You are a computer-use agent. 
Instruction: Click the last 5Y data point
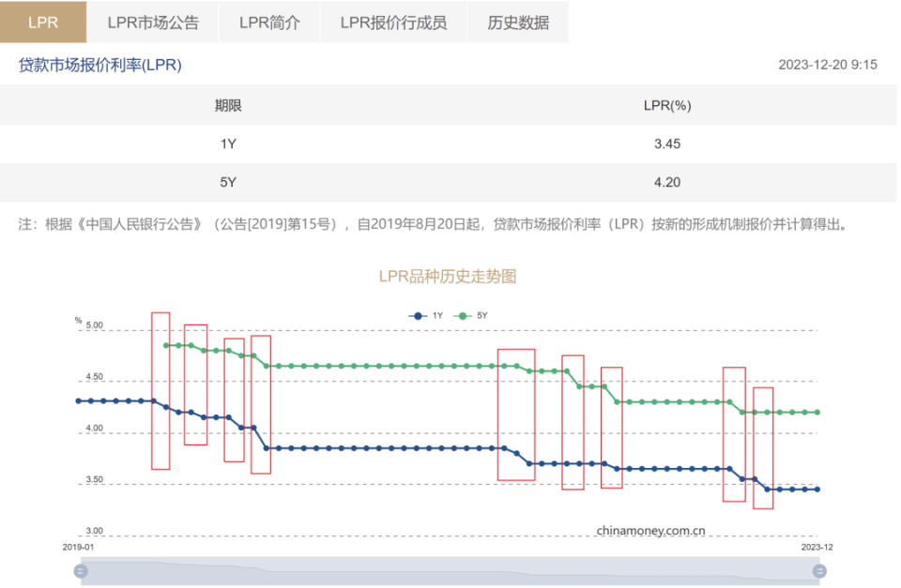point(817,413)
